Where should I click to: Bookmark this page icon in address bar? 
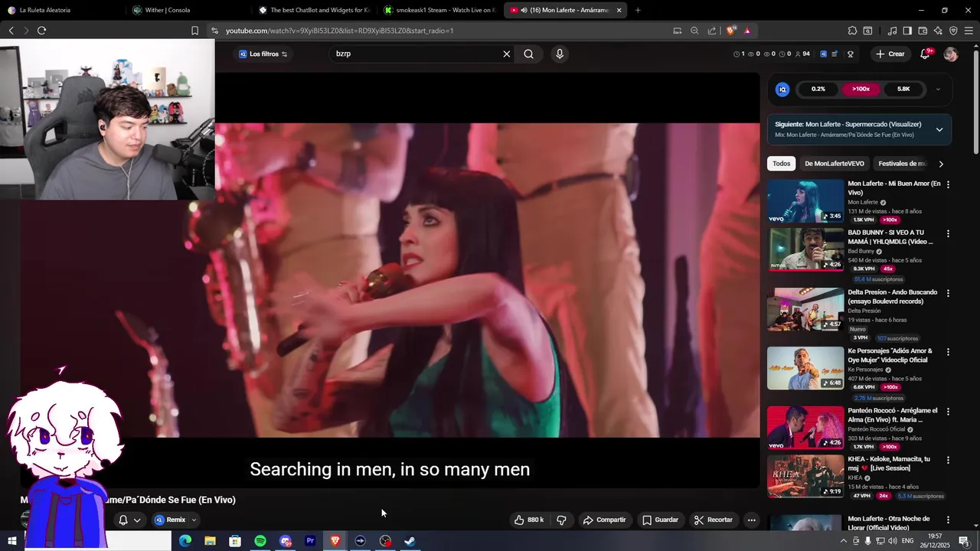click(194, 31)
